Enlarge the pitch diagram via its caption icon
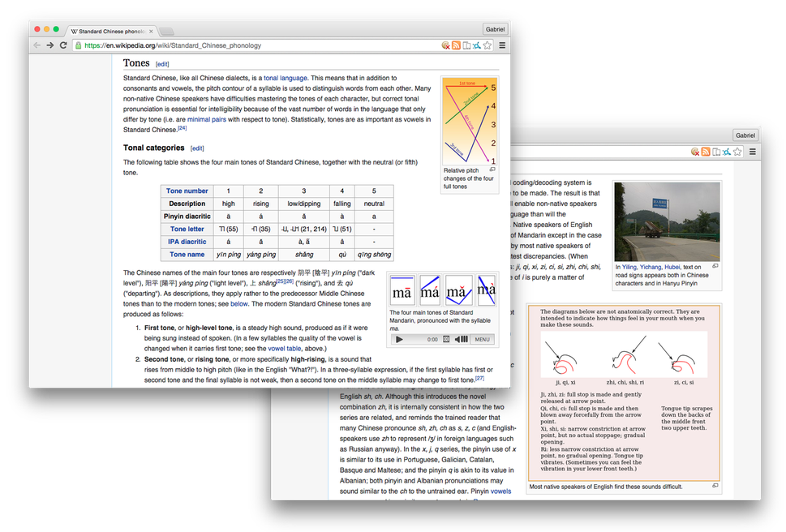 coord(492,169)
